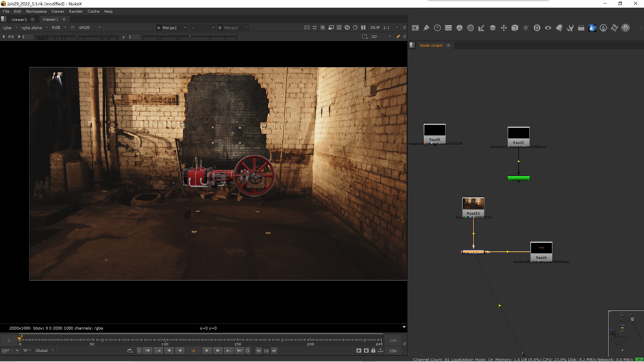Toggle full-frame processing scanline icon
Image resolution: width=644 pixels, height=362 pixels.
tap(339, 27)
